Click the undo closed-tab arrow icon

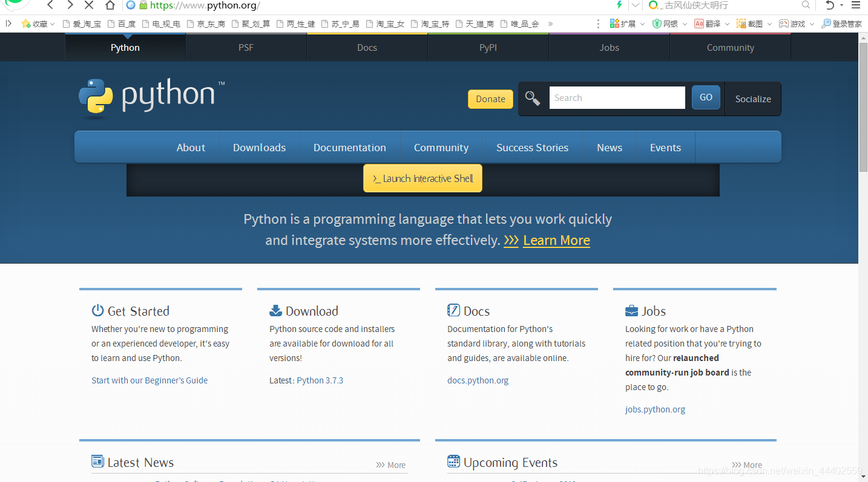point(830,5)
